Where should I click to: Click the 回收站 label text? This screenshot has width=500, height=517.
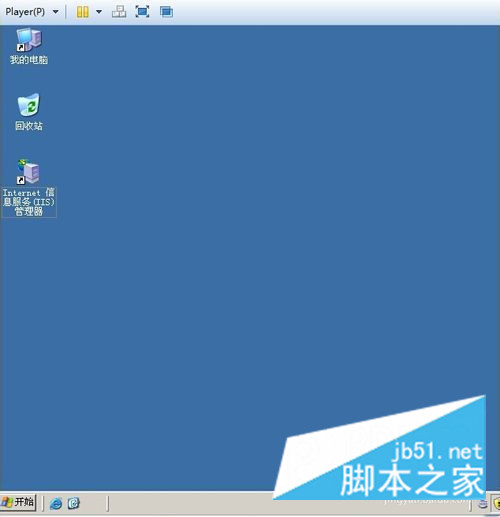[x=29, y=126]
